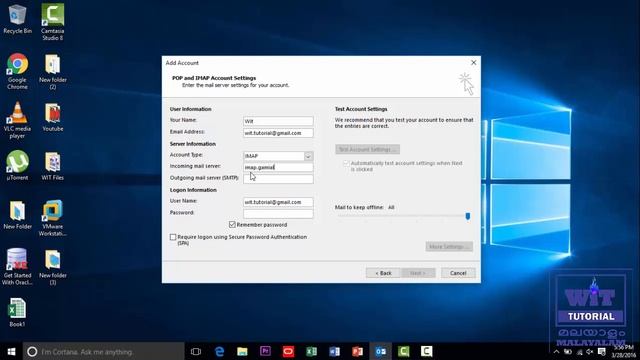The width and height of the screenshot is (640, 360).
Task: Open the white Camtasia recorder taskbar icon
Action: (x=427, y=351)
